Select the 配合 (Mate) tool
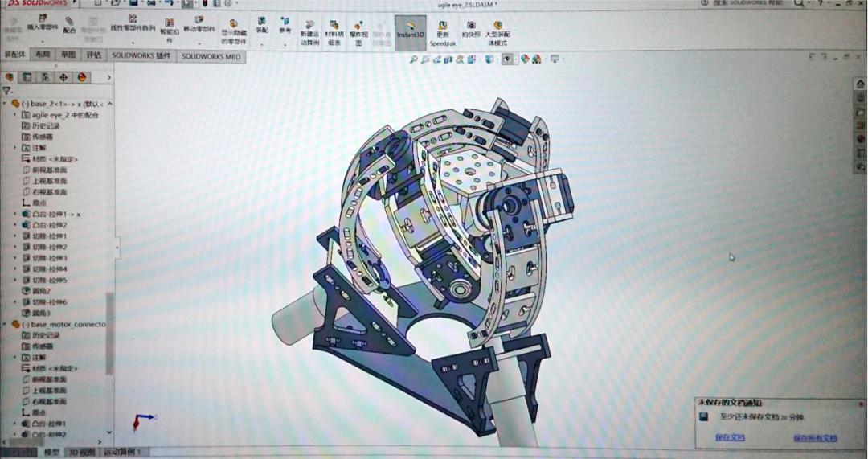This screenshot has height=459, width=868. click(69, 24)
